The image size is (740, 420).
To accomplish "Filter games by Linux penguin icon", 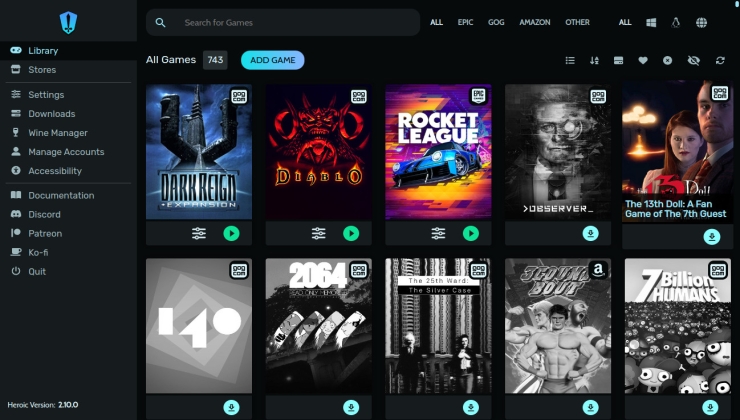I will pos(676,22).
